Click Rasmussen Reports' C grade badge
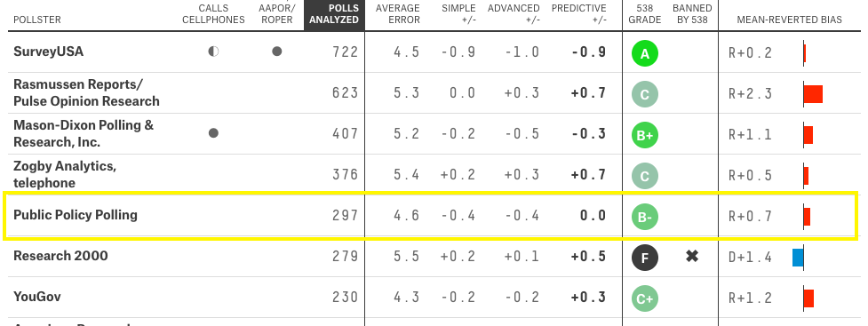 pyautogui.click(x=644, y=95)
